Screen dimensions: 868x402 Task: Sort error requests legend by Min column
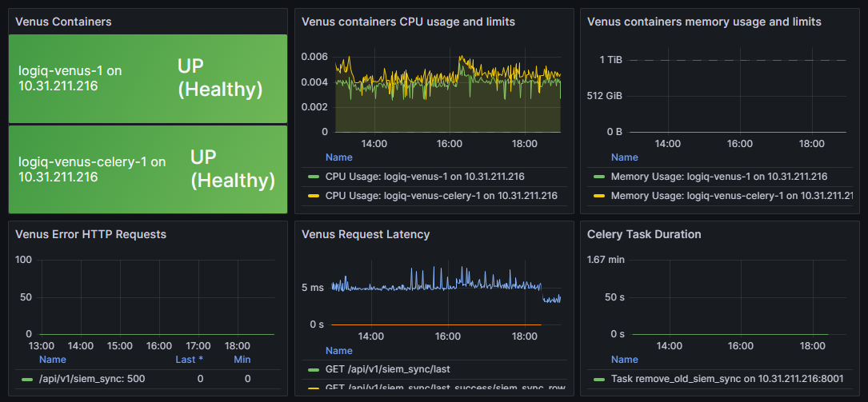(x=242, y=360)
